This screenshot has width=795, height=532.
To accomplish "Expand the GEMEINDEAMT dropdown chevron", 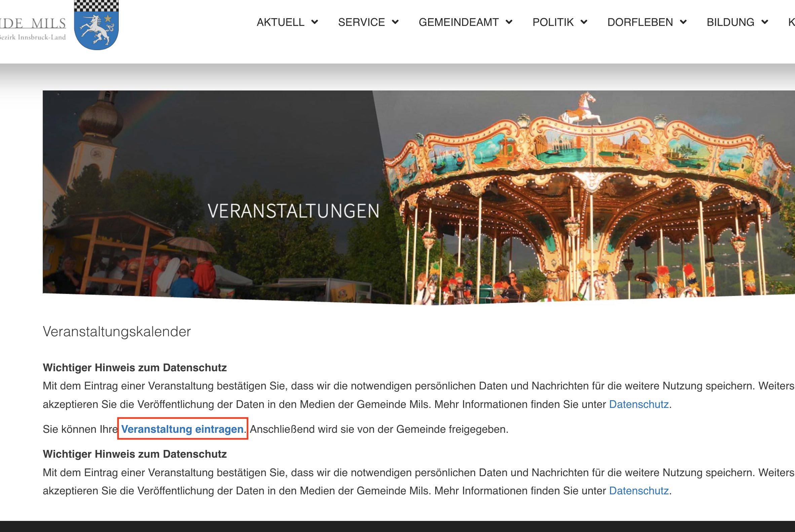I will pyautogui.click(x=508, y=22).
